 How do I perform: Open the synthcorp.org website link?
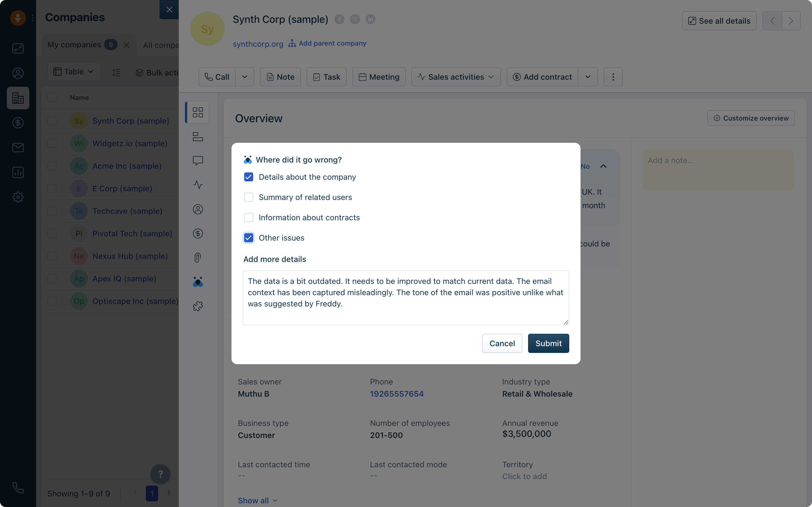(258, 44)
